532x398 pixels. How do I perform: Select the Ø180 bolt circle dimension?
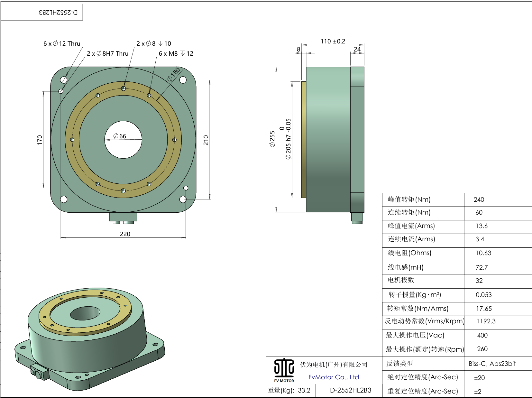pyautogui.click(x=173, y=75)
